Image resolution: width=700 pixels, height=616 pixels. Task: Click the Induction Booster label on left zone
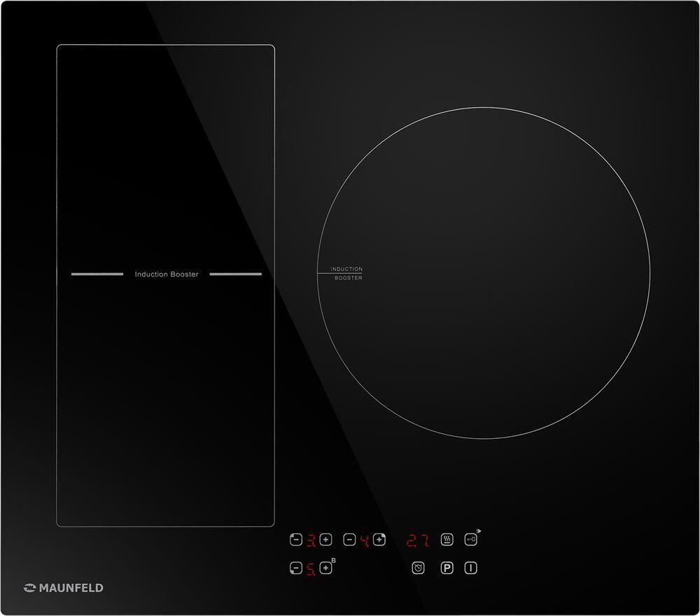(167, 274)
